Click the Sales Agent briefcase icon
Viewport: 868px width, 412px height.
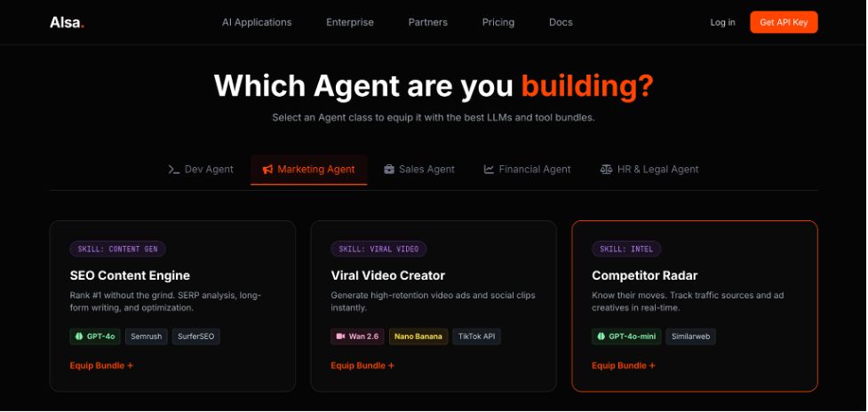coord(389,170)
